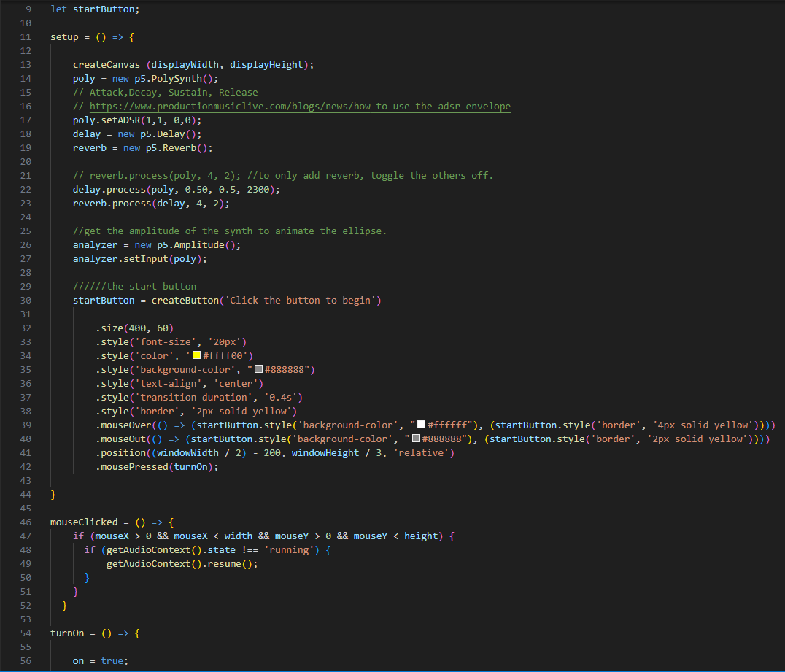Click 'p5.Delay' on line 18
785x672 pixels.
click(x=163, y=134)
